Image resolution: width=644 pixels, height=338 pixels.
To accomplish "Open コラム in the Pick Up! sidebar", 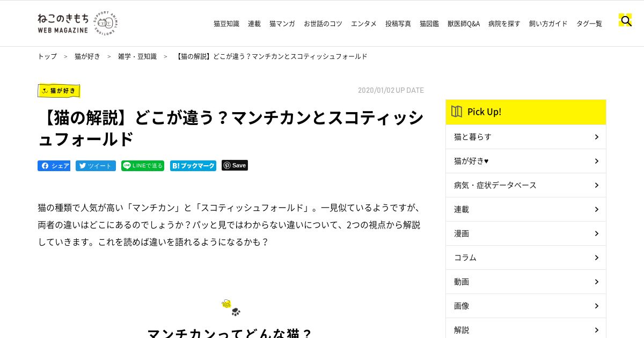I will 526,258.
